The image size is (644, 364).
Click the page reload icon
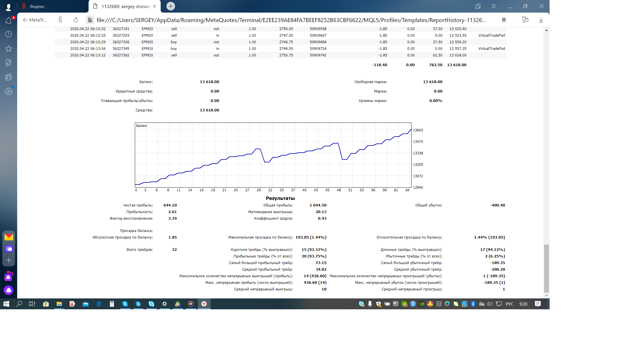(76, 20)
